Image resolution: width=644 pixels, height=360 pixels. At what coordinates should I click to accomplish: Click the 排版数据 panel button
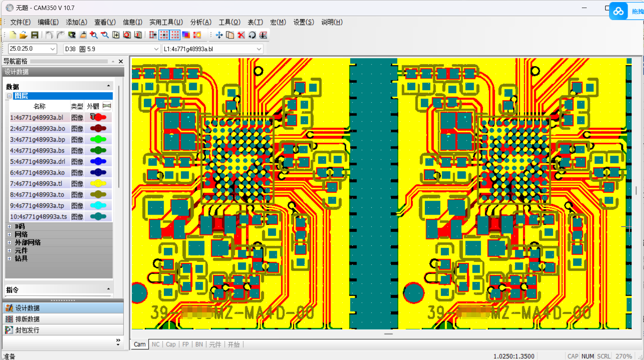click(x=27, y=319)
